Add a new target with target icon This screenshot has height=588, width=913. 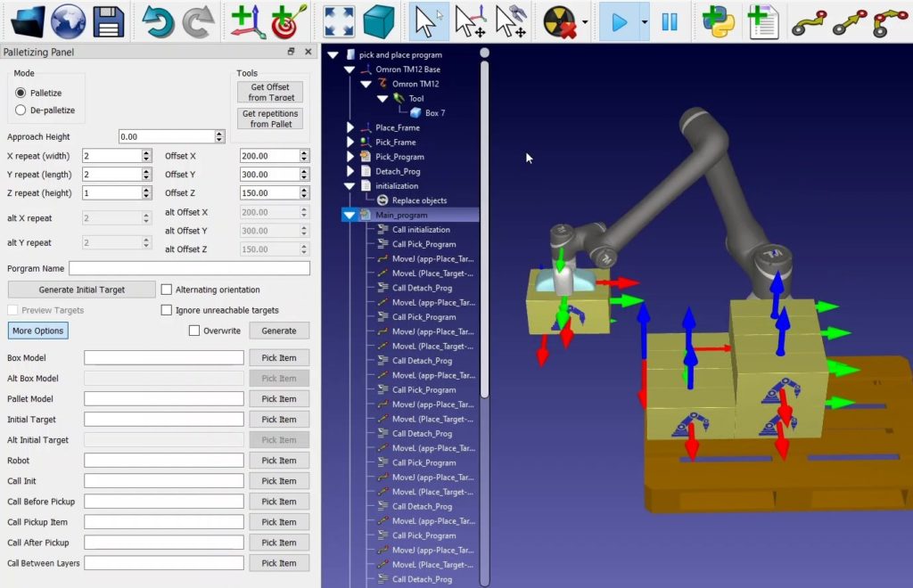click(286, 21)
